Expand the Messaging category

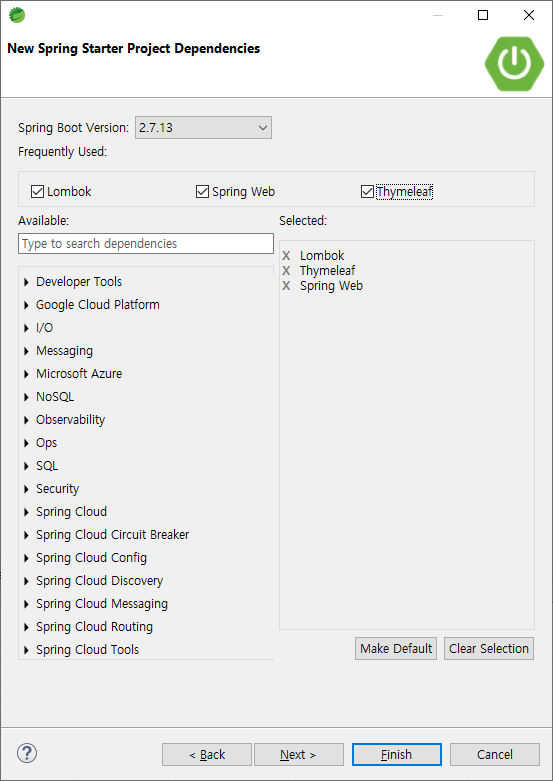tap(26, 351)
